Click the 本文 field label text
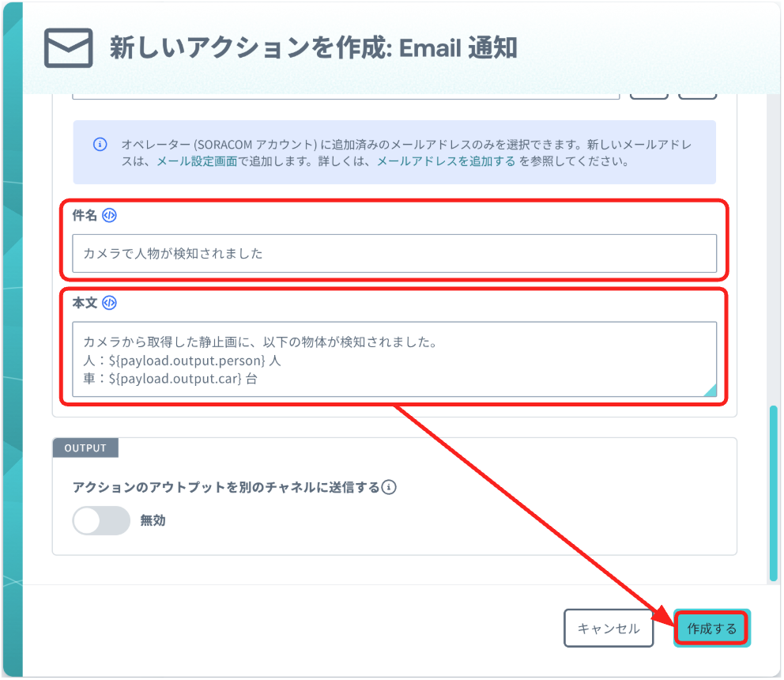Screen dimensions: 784x680 pyautogui.click(x=85, y=303)
